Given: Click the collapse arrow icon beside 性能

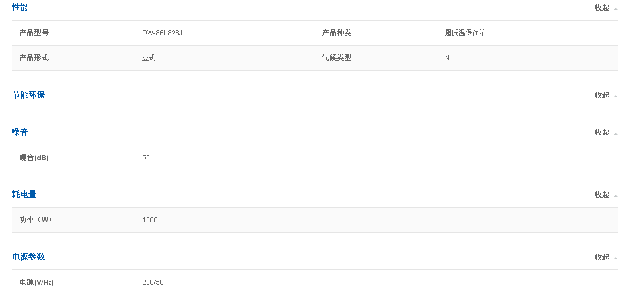Looking at the screenshot, I should (x=615, y=8).
